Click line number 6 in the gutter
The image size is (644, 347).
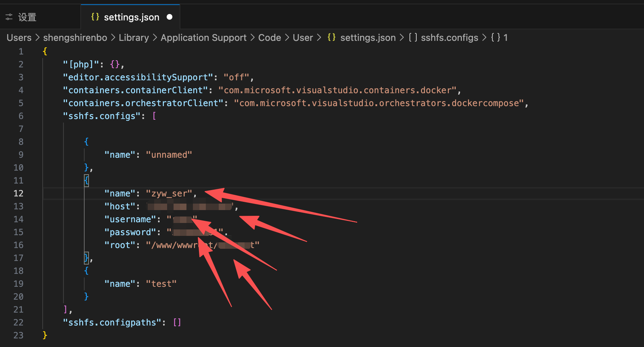coord(21,116)
